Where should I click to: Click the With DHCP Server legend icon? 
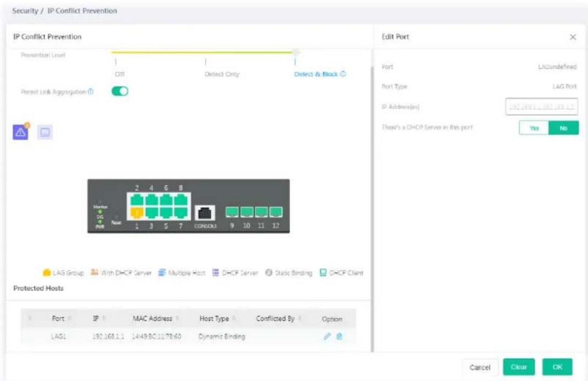click(94, 272)
